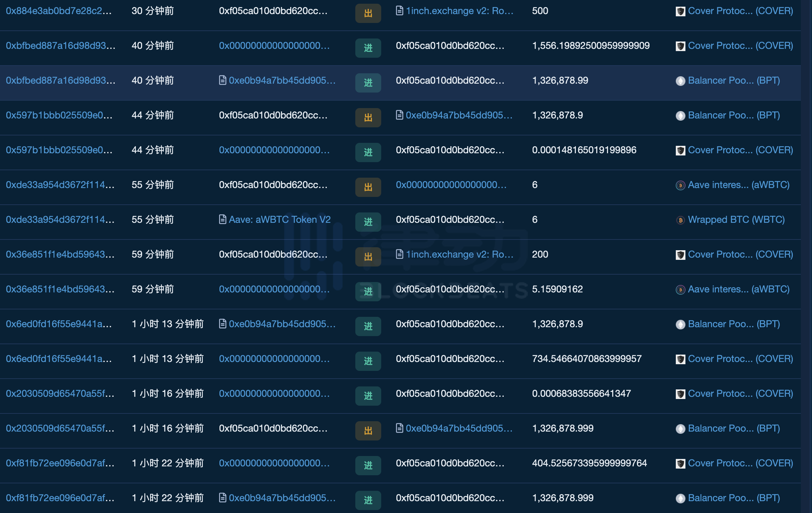Open hash 0x36e851f1e4bd59643 in 200 row
The image size is (812, 513).
coord(60,254)
